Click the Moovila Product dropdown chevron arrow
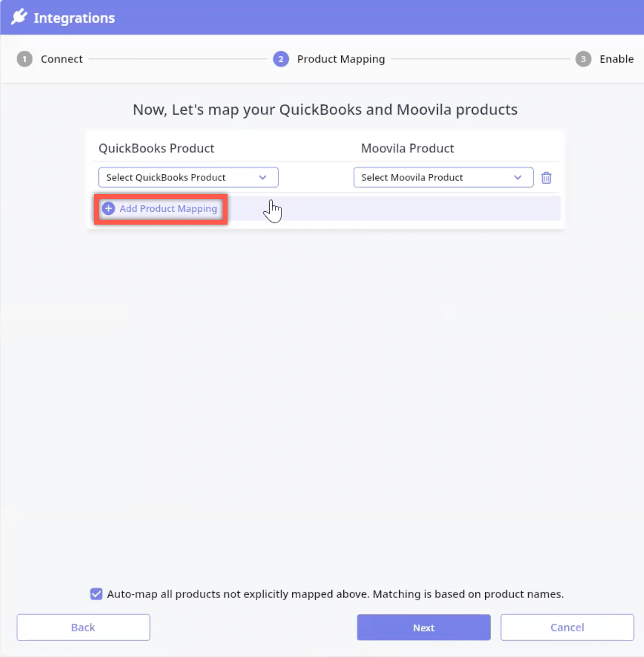Screen dimensions: 644x657 (x=517, y=178)
